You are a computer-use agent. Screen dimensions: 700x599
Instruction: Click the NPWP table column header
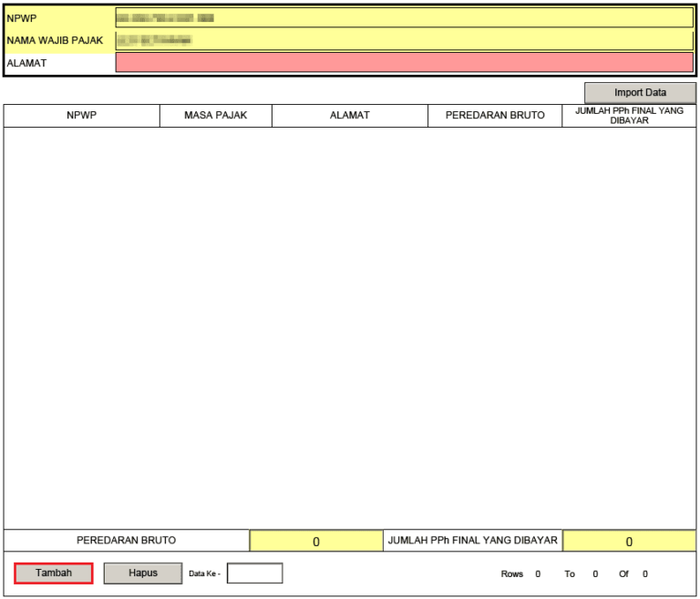tap(81, 116)
